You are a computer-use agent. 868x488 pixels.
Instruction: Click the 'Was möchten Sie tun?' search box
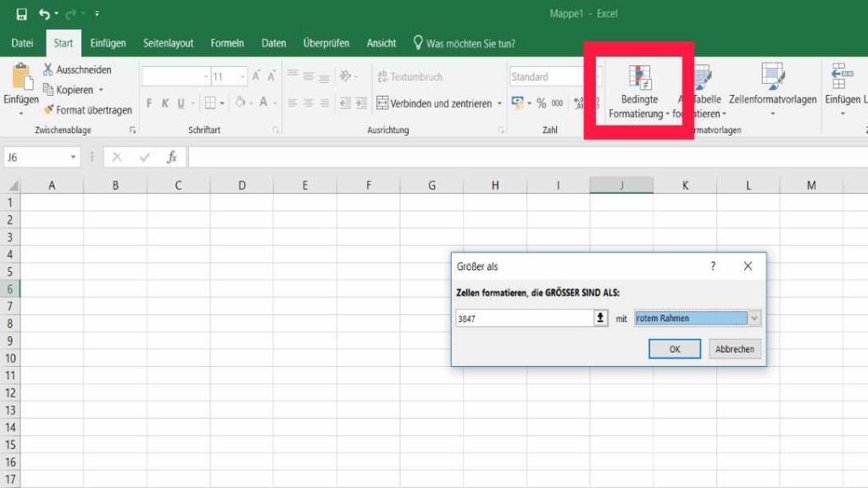point(470,43)
